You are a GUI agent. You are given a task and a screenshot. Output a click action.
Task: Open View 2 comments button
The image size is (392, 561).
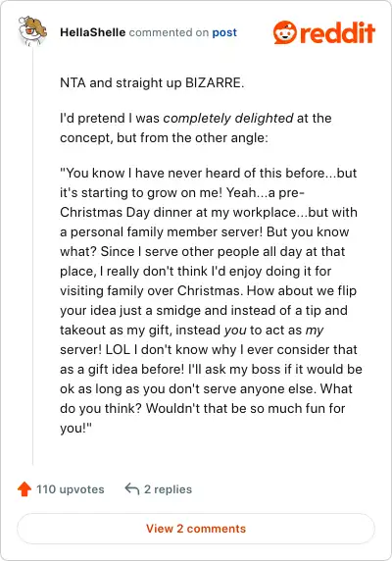(196, 529)
